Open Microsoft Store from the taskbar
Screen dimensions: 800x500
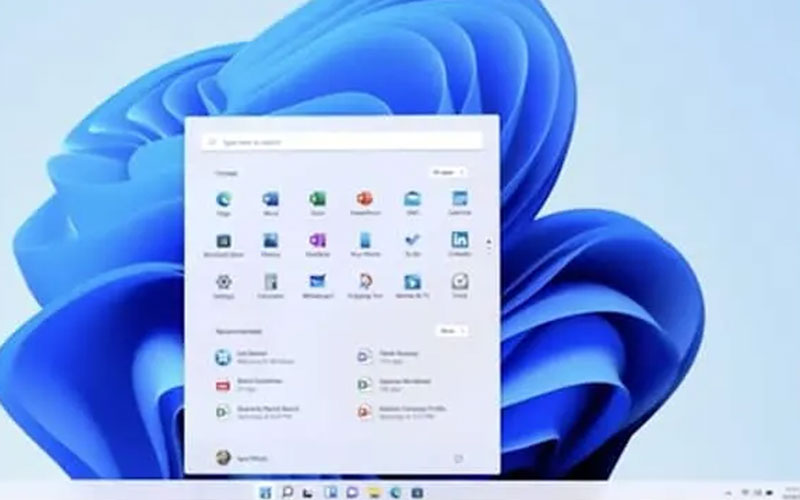(x=417, y=492)
